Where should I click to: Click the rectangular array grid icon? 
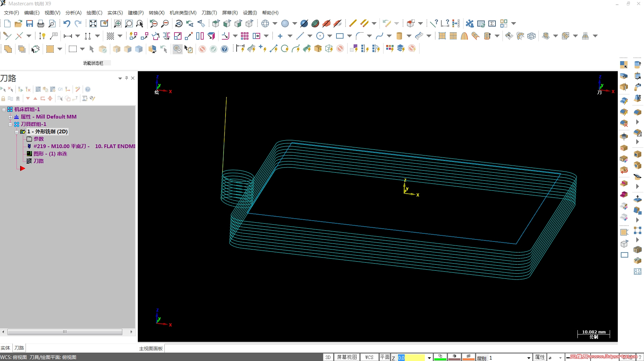(x=245, y=36)
